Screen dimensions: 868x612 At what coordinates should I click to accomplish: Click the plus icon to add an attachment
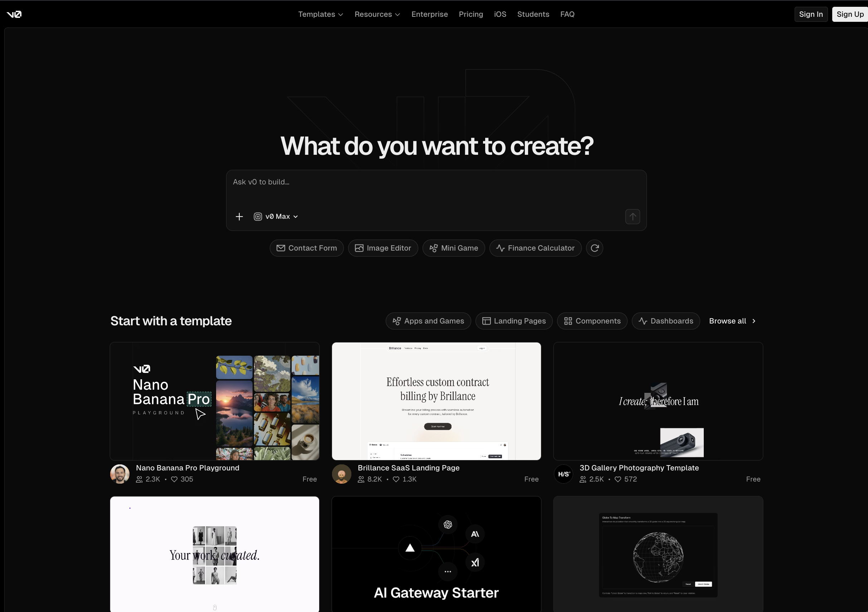239,217
